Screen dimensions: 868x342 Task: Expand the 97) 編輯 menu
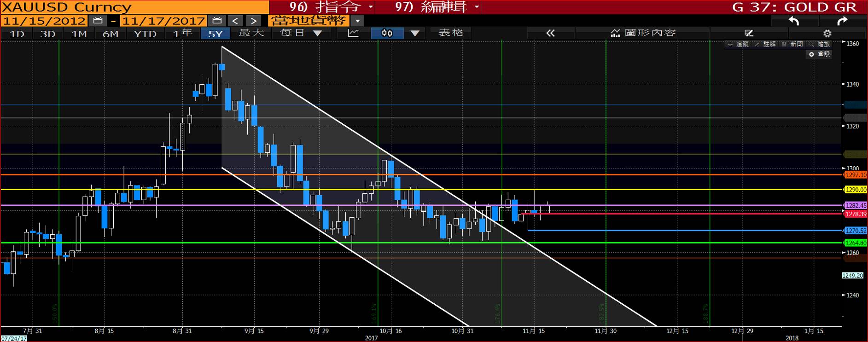click(x=437, y=7)
